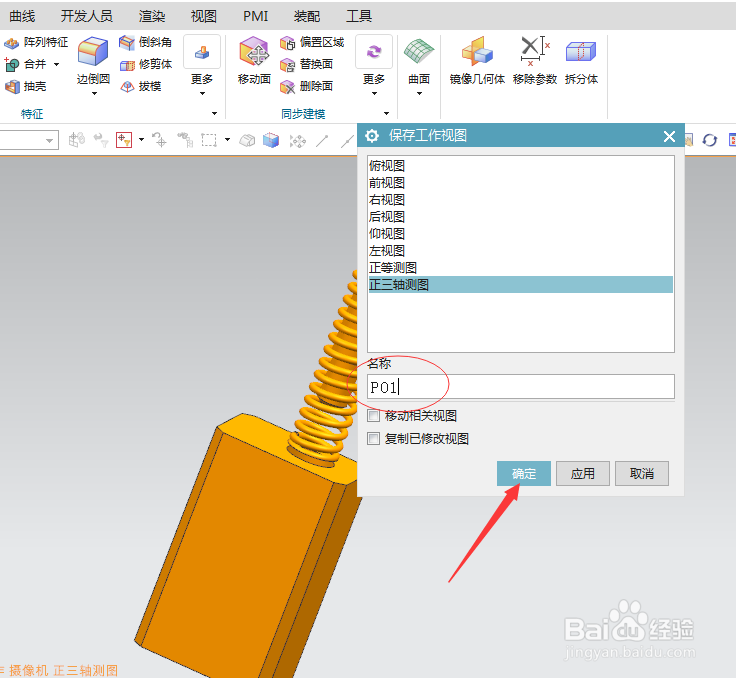This screenshot has height=678, width=736.
Task: Open the synchronous modeling More (更多) icon
Action: pyautogui.click(x=374, y=52)
